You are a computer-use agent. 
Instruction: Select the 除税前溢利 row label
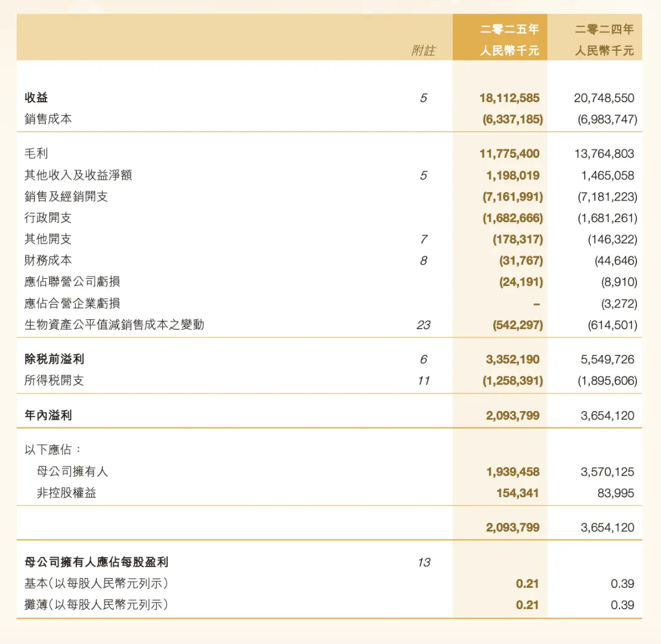point(54,359)
